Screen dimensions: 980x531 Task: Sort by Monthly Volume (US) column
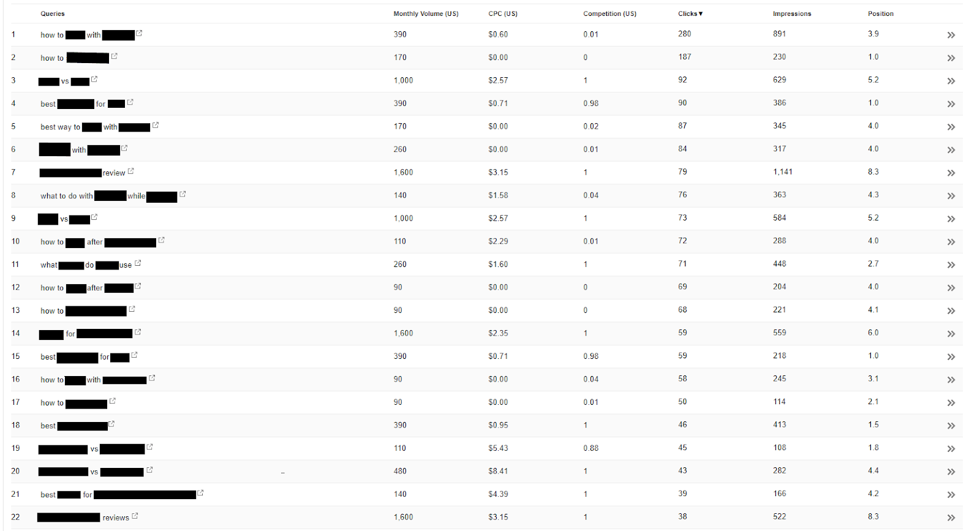click(x=426, y=13)
